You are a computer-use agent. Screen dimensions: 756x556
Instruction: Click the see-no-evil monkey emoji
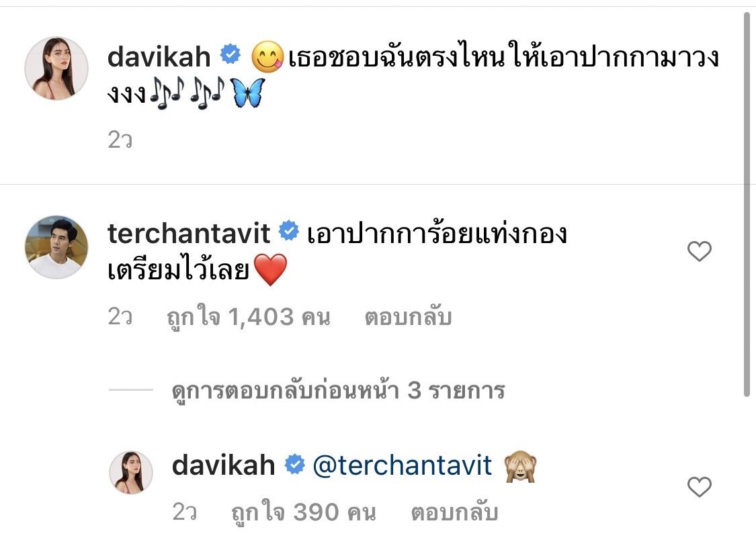pos(520,466)
